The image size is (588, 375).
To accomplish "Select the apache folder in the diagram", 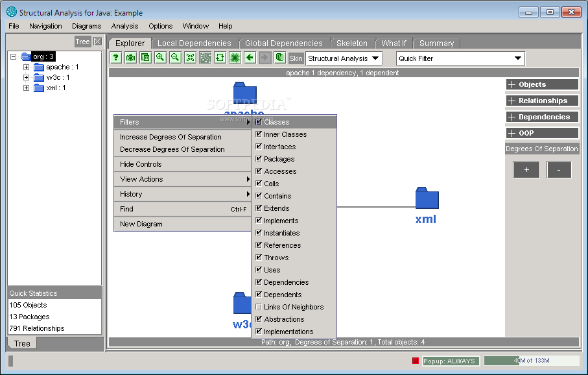I will [x=245, y=93].
